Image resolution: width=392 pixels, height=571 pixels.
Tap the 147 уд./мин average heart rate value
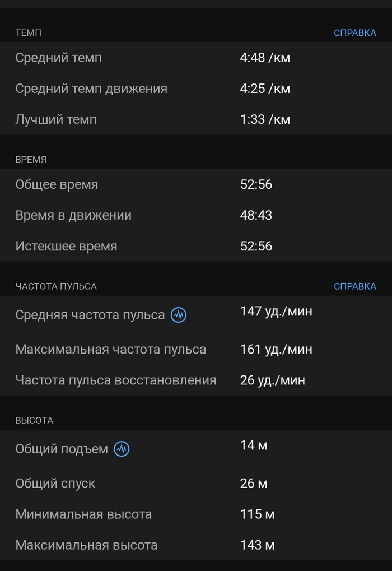tap(276, 312)
